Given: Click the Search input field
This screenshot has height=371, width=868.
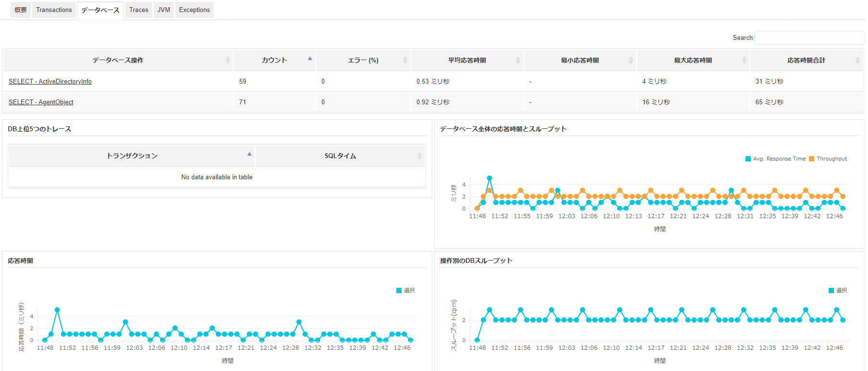Looking at the screenshot, I should (x=809, y=37).
